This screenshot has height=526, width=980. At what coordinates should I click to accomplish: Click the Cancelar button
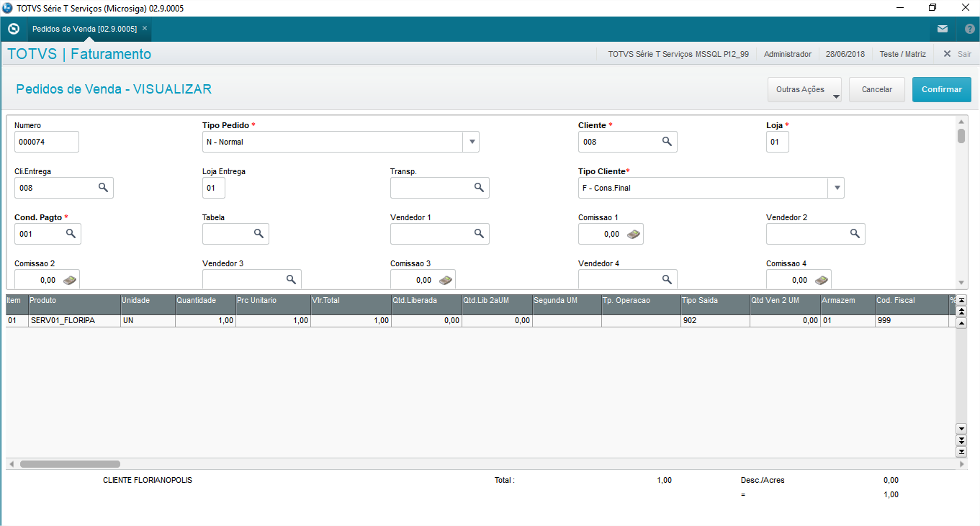pos(877,90)
